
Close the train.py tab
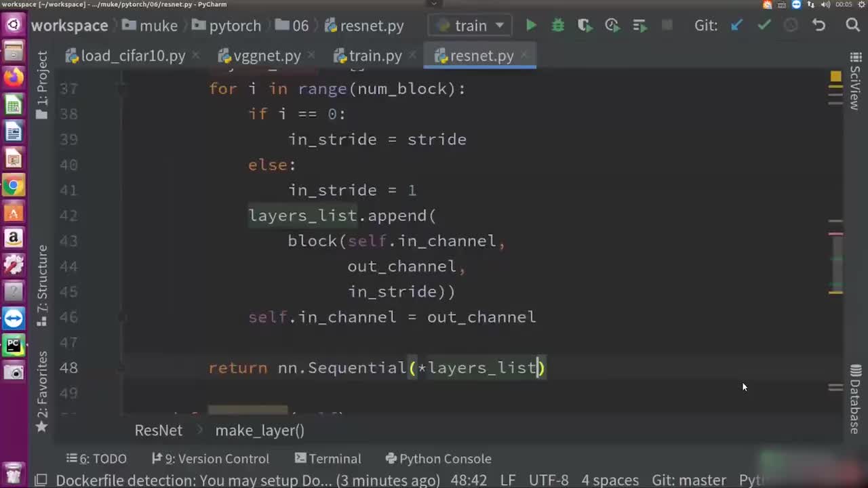pos(413,56)
